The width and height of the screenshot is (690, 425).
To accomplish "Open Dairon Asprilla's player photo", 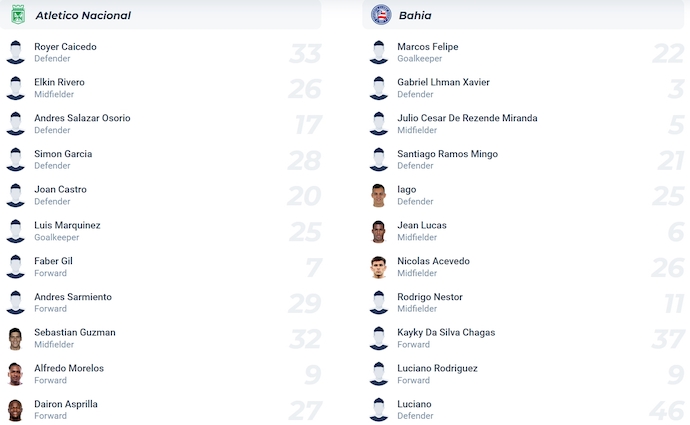I will [x=15, y=410].
